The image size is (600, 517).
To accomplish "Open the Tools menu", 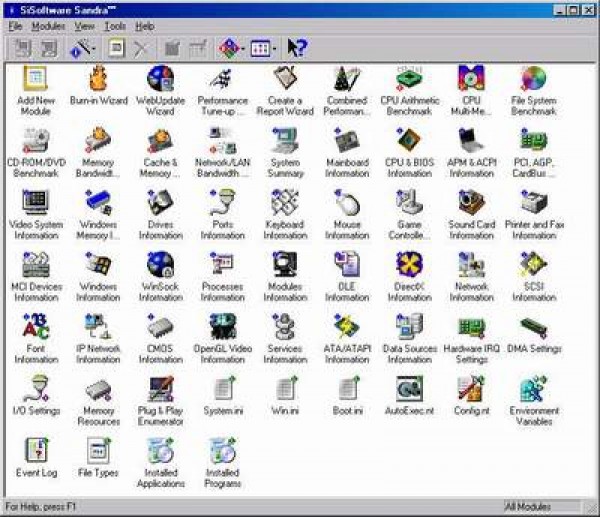I will tap(115, 26).
